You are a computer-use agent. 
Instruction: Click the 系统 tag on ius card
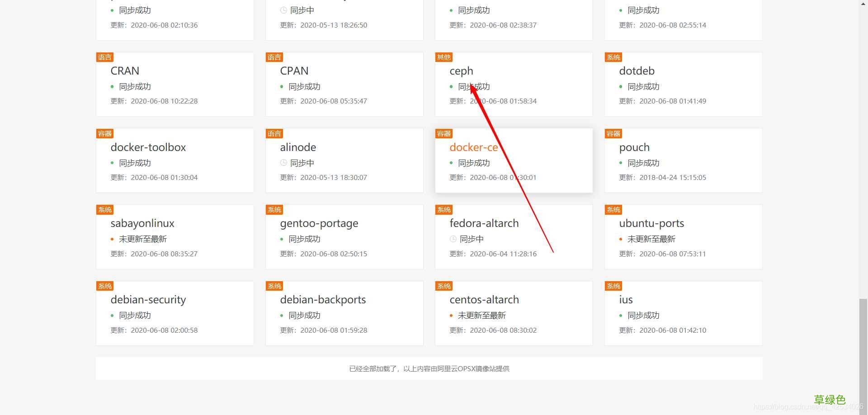613,286
